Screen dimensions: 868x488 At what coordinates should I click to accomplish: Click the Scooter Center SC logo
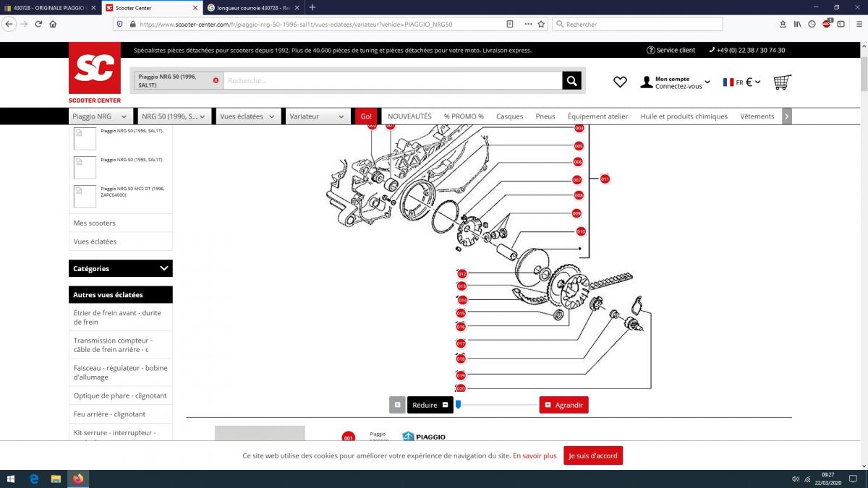pos(94,72)
